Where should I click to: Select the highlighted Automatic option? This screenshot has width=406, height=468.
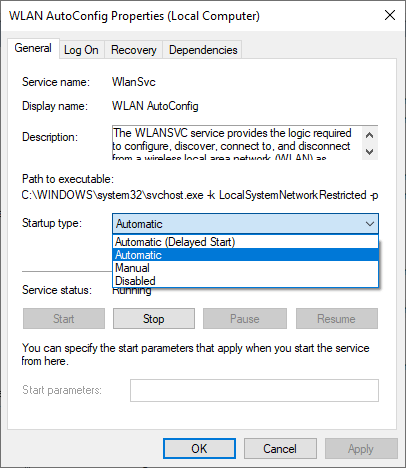245,255
